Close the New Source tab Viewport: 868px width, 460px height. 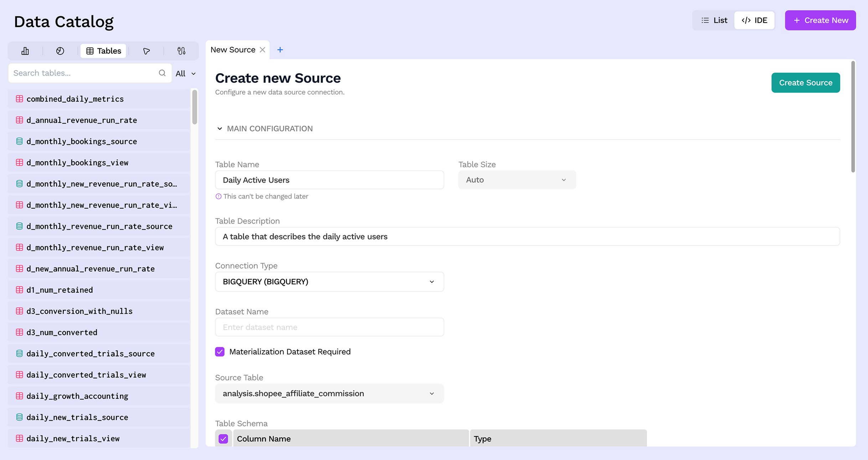263,50
